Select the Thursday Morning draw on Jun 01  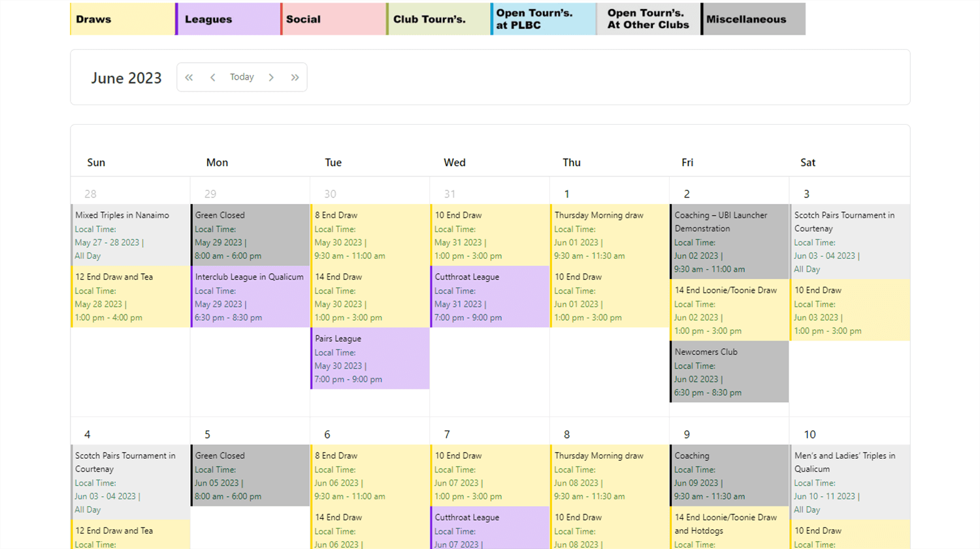tap(609, 235)
